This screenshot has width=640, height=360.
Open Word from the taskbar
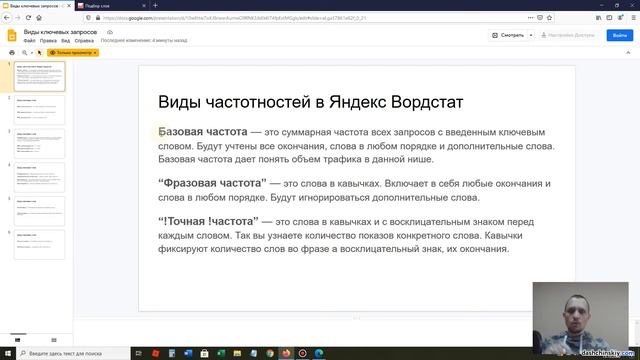point(188,353)
